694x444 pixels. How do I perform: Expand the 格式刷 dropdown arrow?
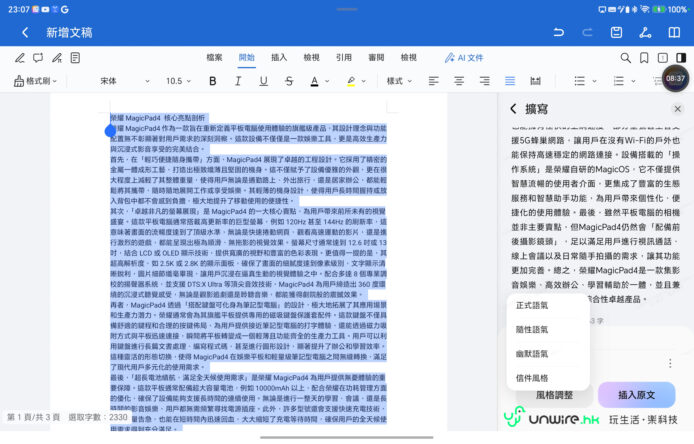point(55,81)
